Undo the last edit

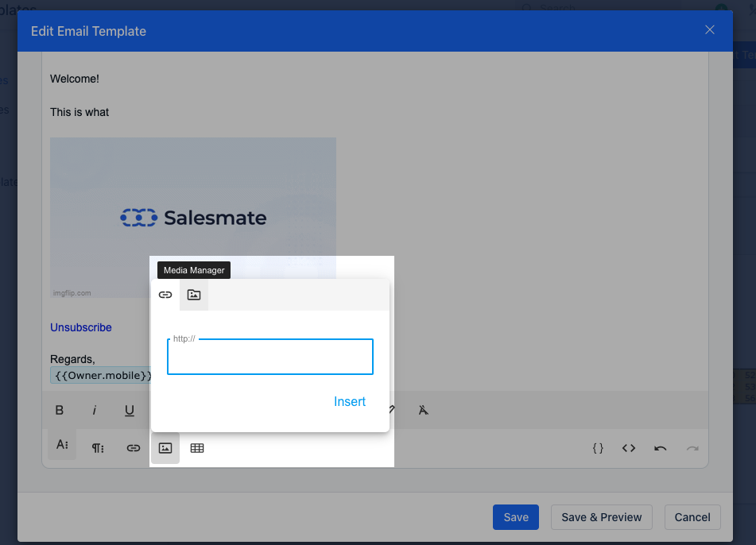(x=661, y=448)
